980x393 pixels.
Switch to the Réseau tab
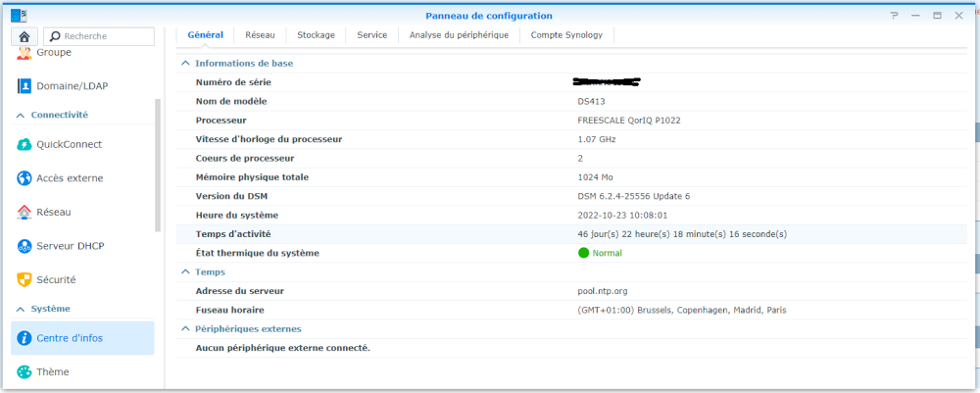260,35
